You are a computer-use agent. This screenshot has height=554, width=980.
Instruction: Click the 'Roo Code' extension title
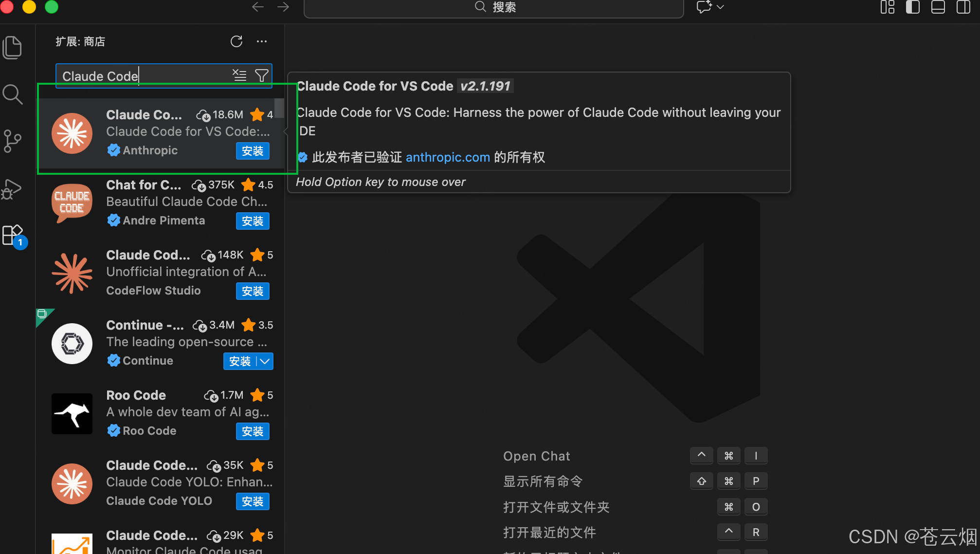point(136,395)
